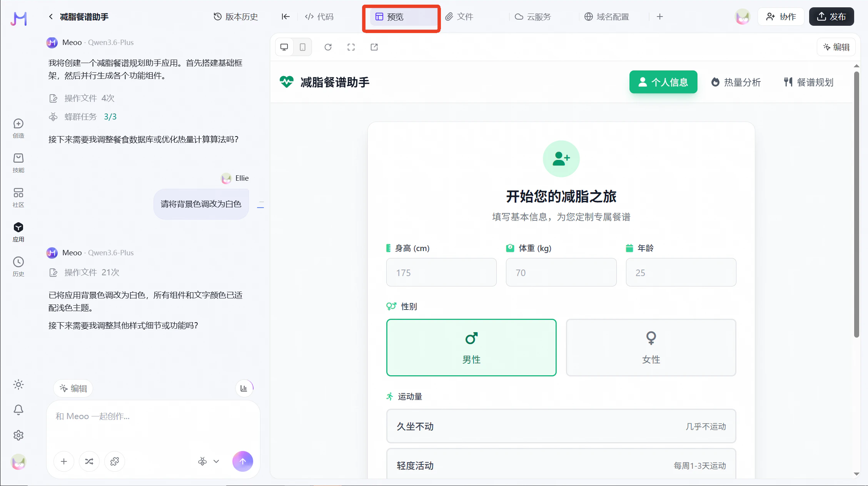Open notifications bell in sidebar

[x=18, y=410]
